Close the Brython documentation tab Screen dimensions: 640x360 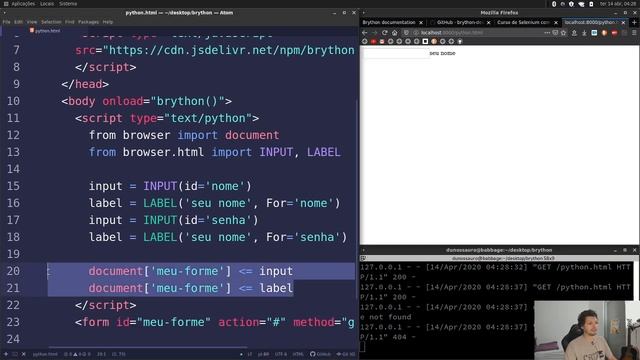[421, 23]
